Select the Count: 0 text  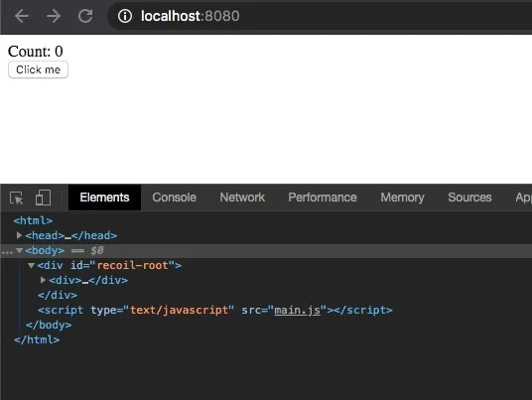[36, 52]
